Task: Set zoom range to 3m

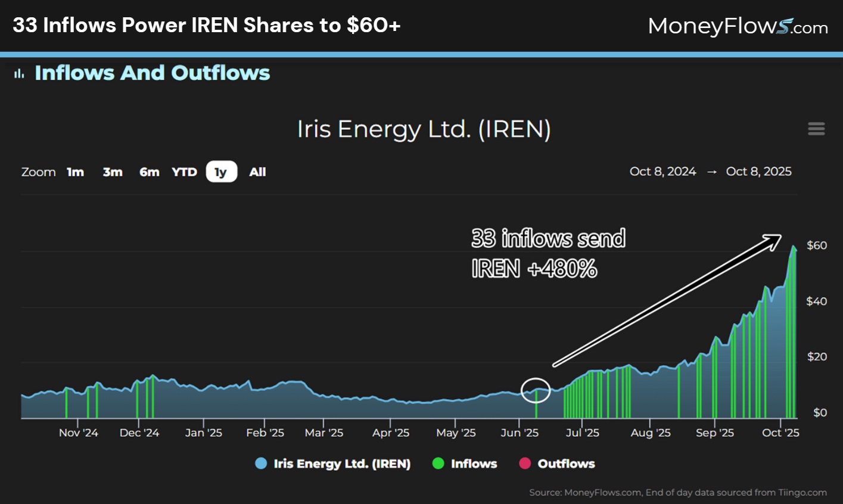Action: click(x=113, y=172)
